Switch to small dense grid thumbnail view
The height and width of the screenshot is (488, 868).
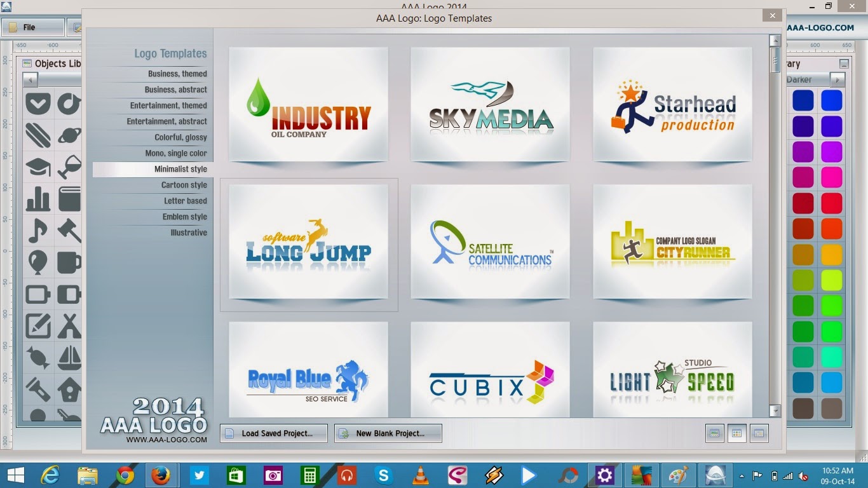(759, 433)
